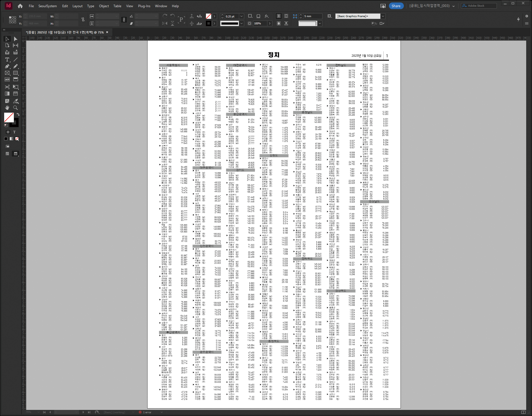The height and width of the screenshot is (416, 532).
Task: Open the Object menu
Action: [x=104, y=6]
